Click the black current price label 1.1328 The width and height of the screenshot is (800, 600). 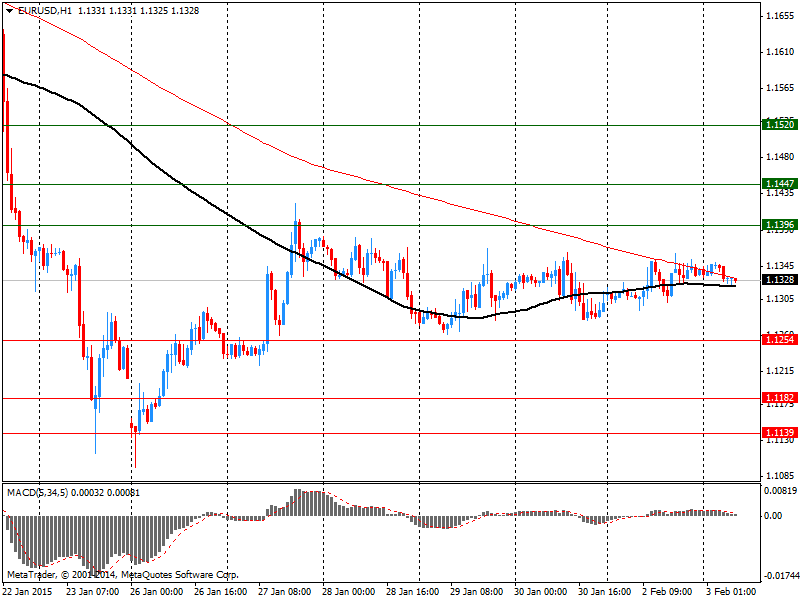[x=779, y=280]
